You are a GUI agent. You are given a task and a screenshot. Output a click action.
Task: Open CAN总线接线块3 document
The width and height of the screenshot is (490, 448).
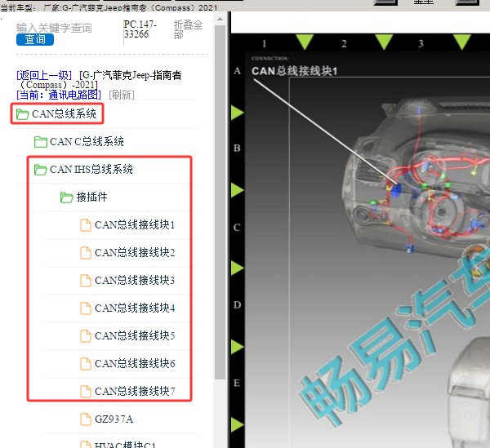(x=135, y=281)
